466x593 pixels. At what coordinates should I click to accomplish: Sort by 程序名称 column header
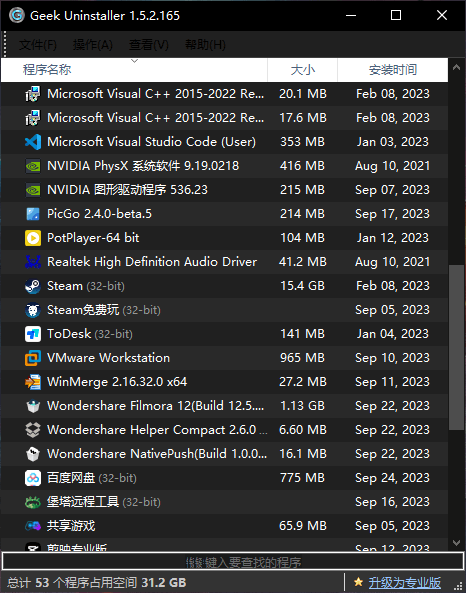pyautogui.click(x=134, y=70)
